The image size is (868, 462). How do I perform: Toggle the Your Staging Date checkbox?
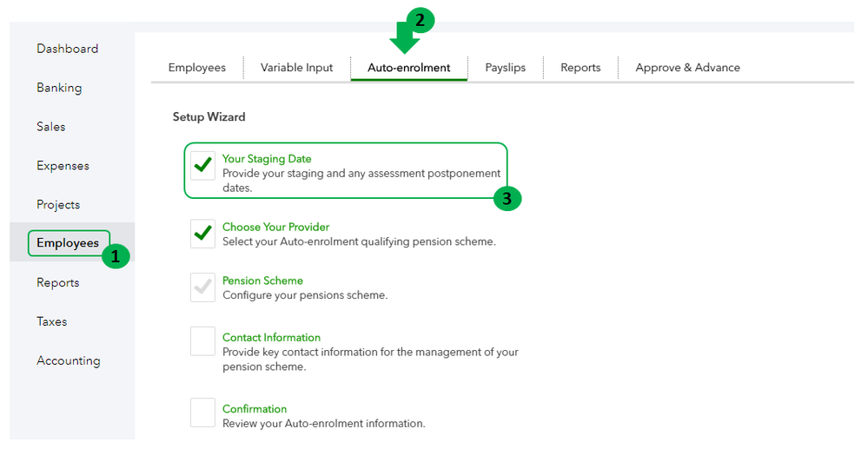[202, 165]
